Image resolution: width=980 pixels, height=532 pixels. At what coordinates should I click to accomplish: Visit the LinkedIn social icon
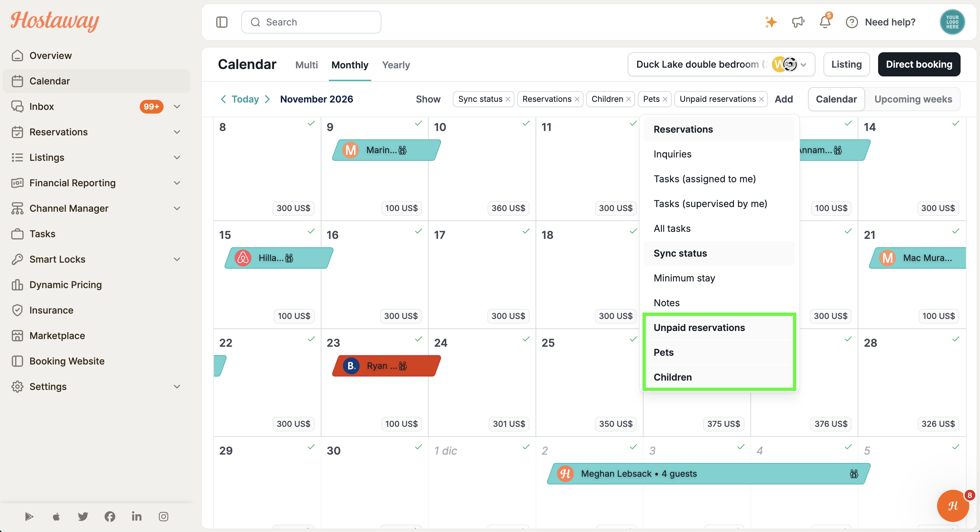(x=136, y=516)
